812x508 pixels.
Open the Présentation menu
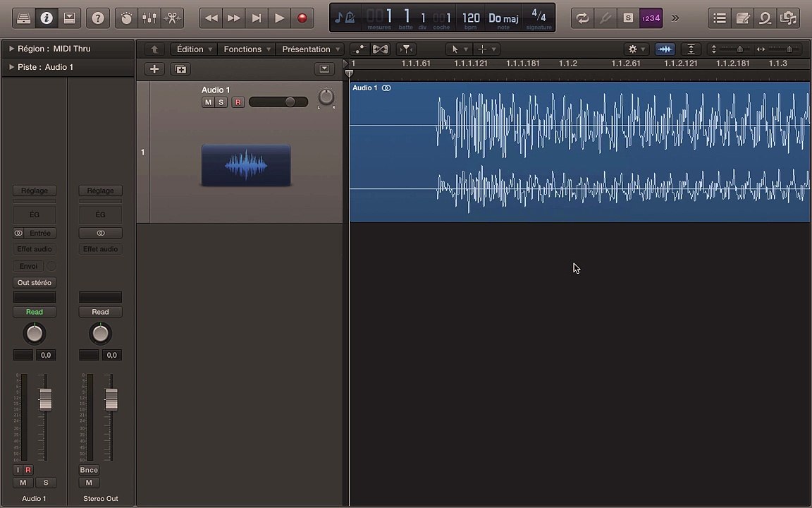point(309,49)
